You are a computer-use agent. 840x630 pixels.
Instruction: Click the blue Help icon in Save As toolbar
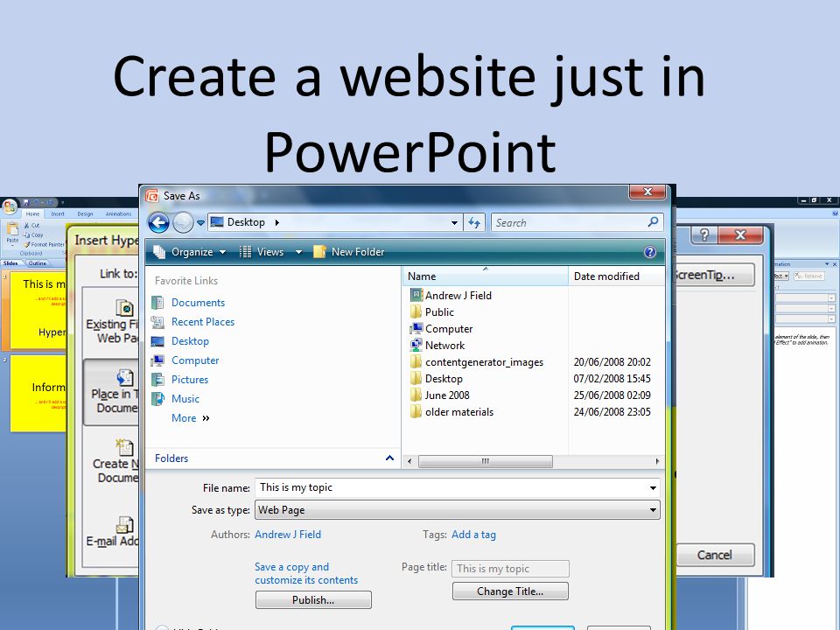point(650,252)
